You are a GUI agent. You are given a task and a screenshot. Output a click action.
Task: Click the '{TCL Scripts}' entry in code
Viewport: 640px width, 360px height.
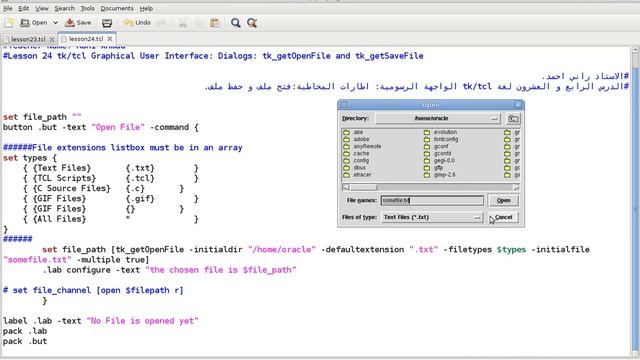coord(64,178)
